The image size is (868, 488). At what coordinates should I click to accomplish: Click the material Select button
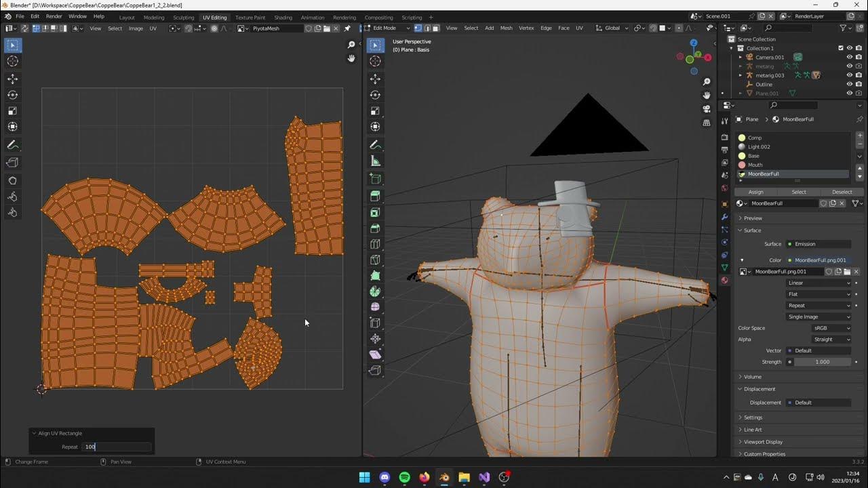799,192
